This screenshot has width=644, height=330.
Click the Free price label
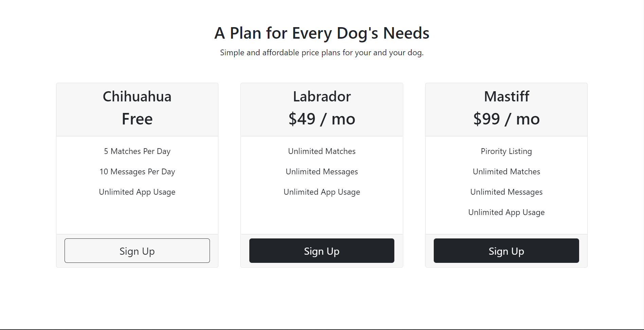pyautogui.click(x=137, y=119)
